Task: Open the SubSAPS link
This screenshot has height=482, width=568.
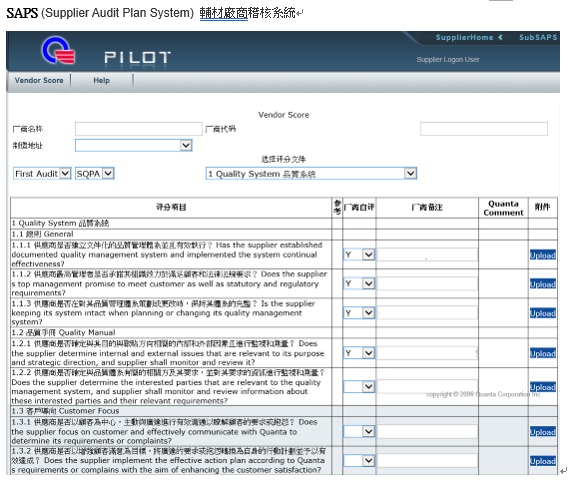Action: [538, 37]
